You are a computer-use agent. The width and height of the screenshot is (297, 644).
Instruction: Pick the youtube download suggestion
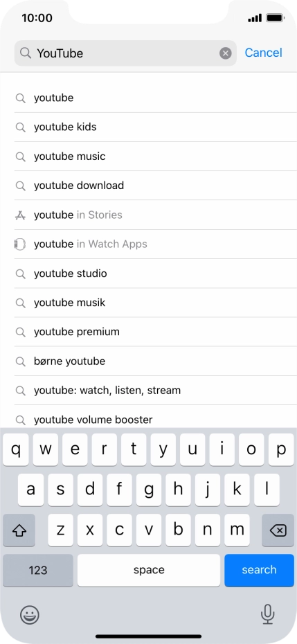(155, 185)
